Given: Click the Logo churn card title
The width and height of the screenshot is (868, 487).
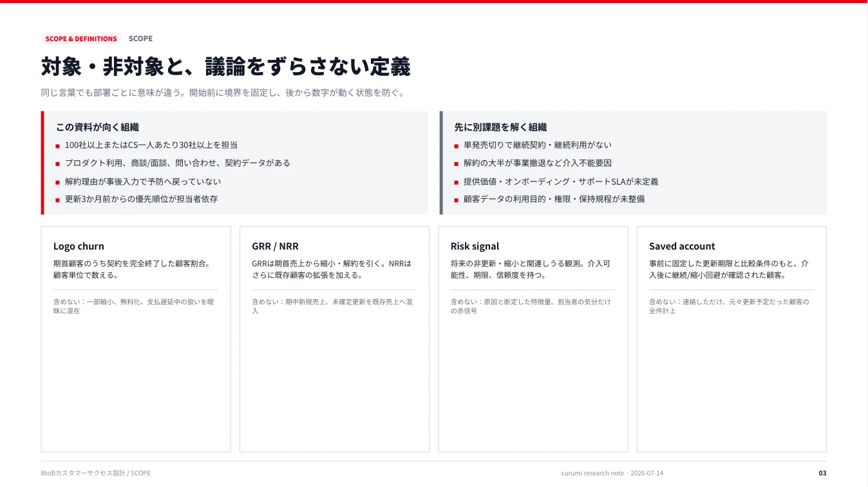Looking at the screenshot, I should [79, 246].
